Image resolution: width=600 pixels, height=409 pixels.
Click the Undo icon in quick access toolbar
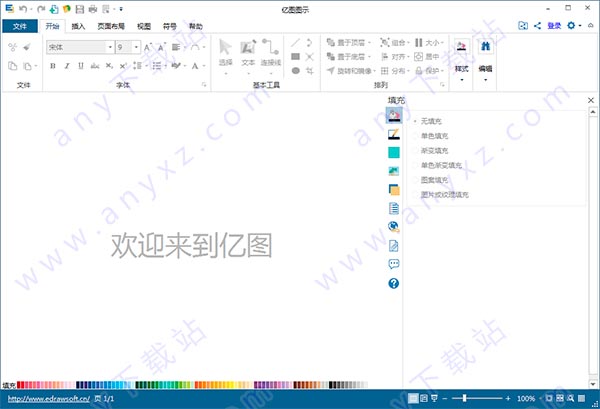[22, 9]
